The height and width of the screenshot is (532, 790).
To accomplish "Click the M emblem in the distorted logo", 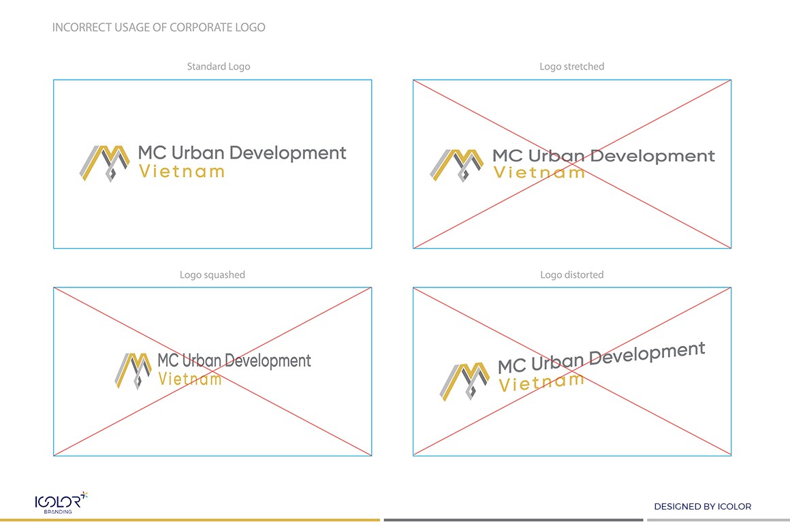I will [x=464, y=380].
